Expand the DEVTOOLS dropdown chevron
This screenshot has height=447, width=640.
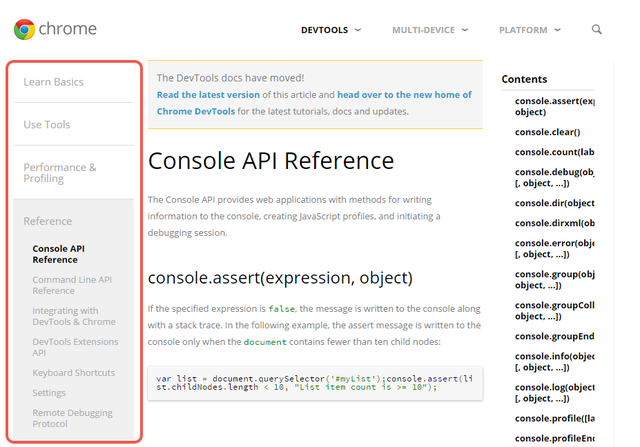358,30
